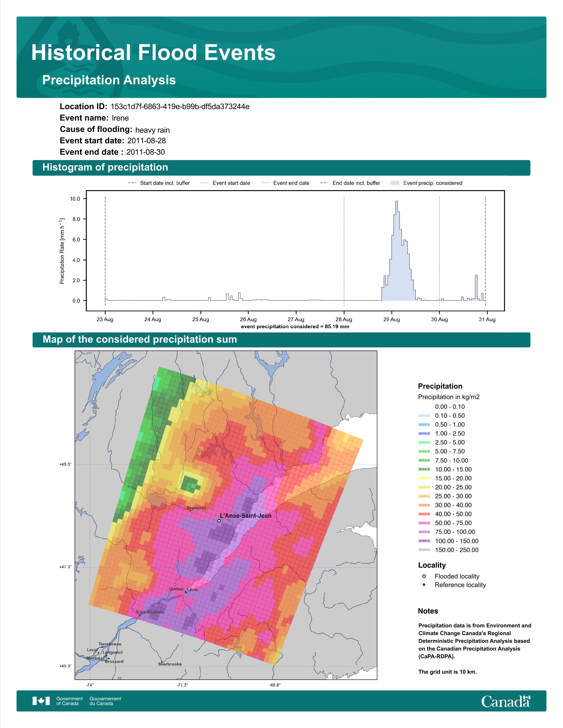
Task: Click the Lévis label on map
Action: 193,590
